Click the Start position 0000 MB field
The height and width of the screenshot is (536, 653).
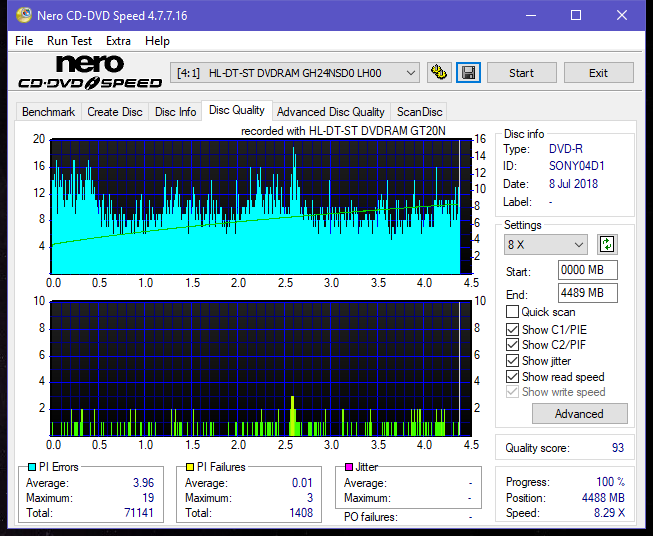tap(587, 270)
